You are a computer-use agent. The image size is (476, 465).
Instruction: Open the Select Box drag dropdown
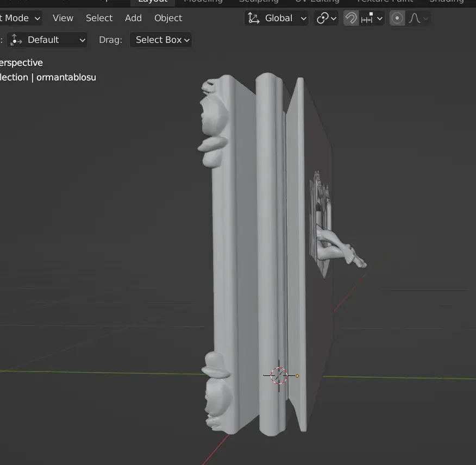click(161, 40)
